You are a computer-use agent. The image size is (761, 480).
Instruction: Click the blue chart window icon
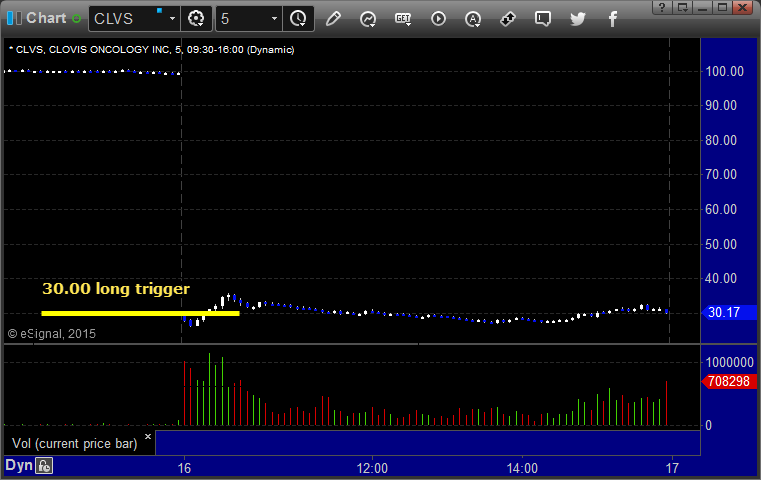[14, 18]
